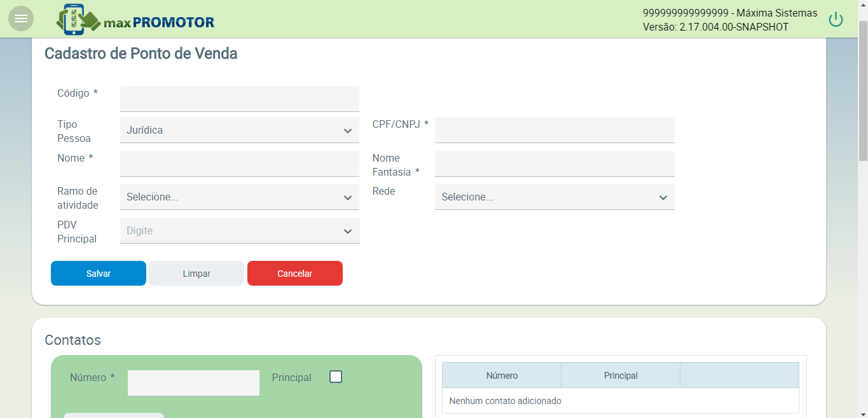Click the blue Salvar button
This screenshot has height=418, width=868.
click(x=99, y=274)
